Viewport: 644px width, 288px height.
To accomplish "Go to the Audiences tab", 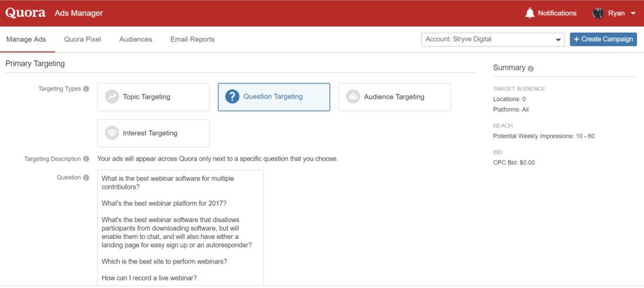I will coord(136,40).
